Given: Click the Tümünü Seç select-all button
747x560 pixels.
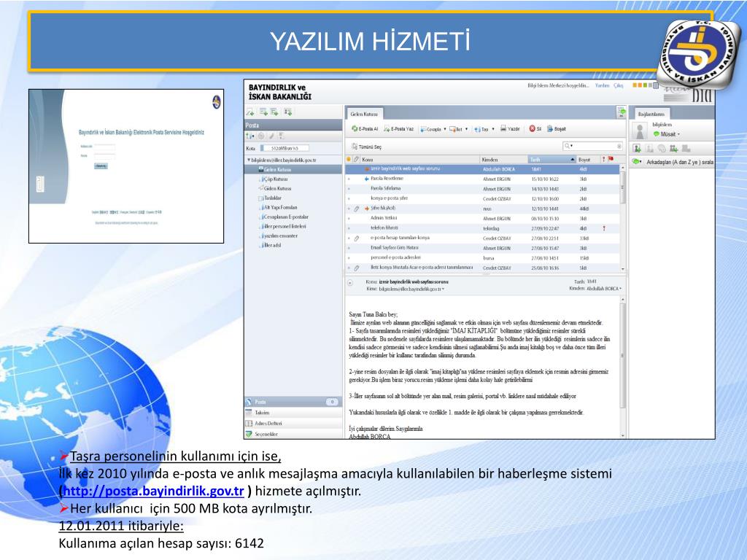Looking at the screenshot, I should pyautogui.click(x=366, y=147).
